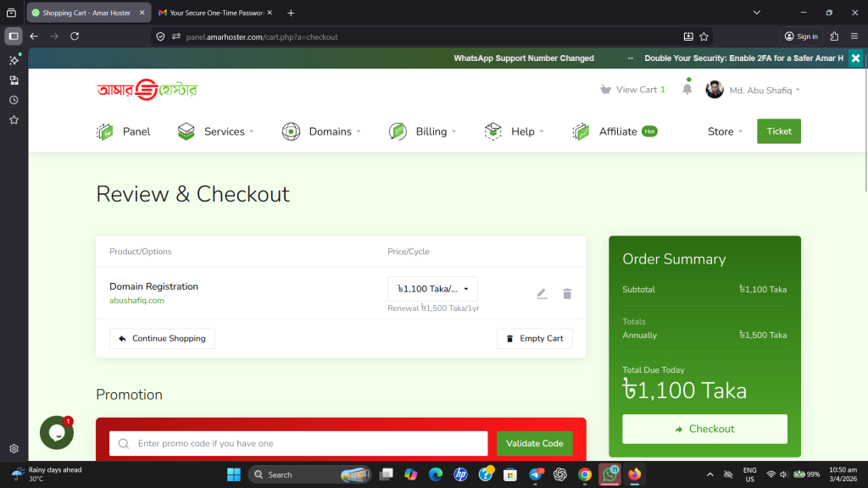Open the live chat bubble

click(x=57, y=433)
